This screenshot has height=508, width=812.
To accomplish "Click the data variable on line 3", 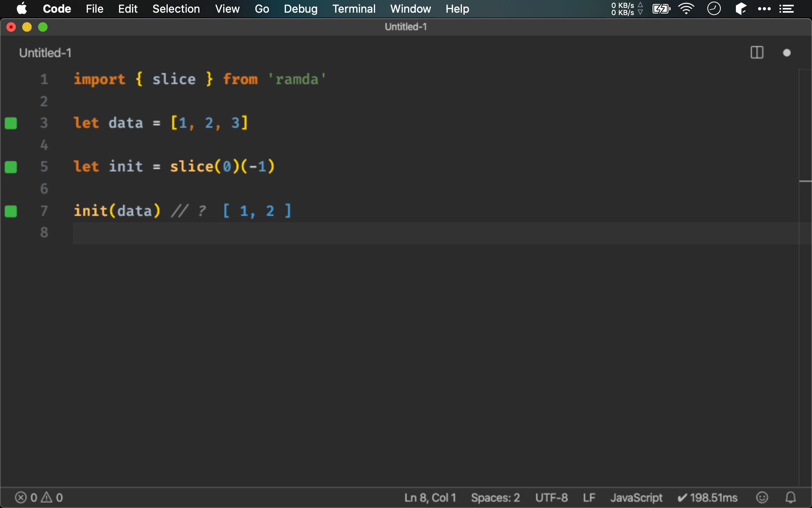I will [x=126, y=123].
